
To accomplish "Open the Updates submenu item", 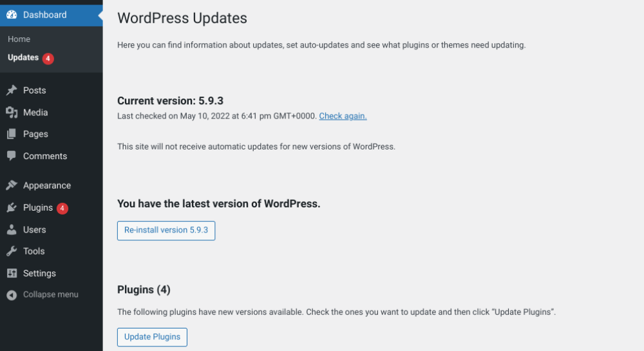I will click(x=23, y=58).
